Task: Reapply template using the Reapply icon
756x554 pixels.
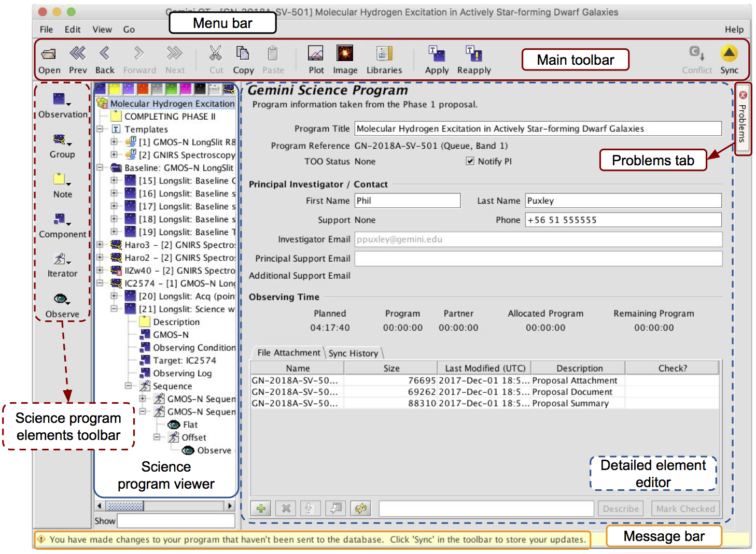Action: coord(474,53)
